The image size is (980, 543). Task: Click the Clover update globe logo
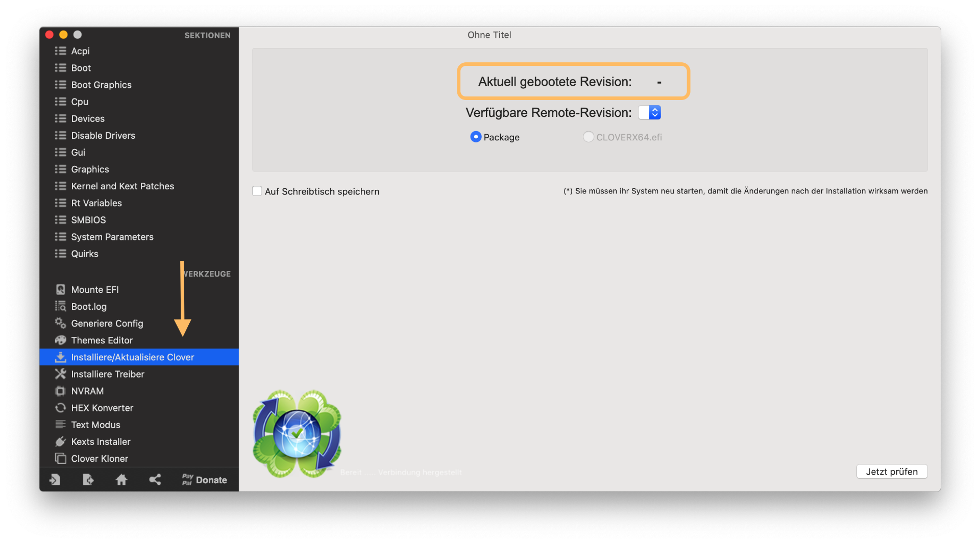(x=297, y=434)
